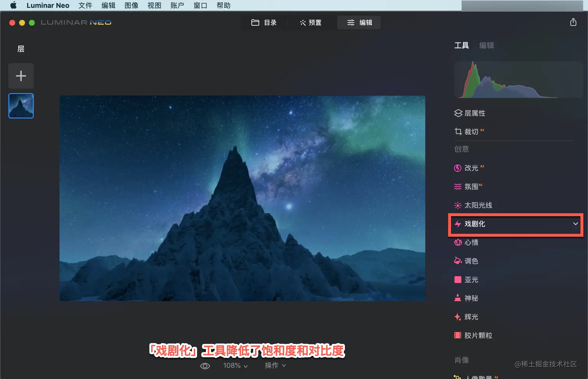Click the mountain photo in canvas

tap(242, 198)
